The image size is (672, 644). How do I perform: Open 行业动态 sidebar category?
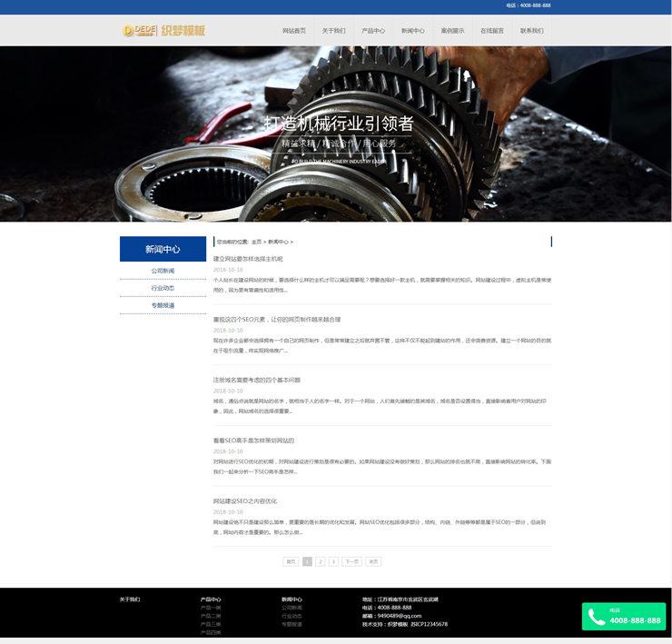pos(163,288)
